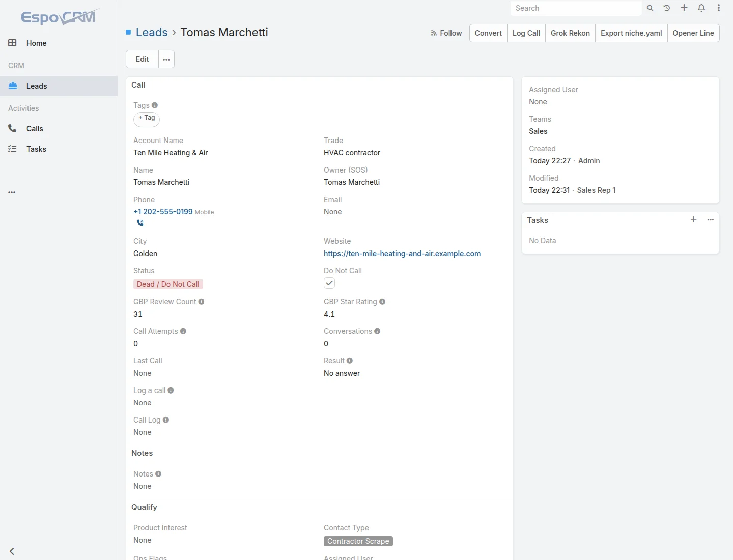Click the Convert button
Viewport: 733px width, 560px height.
[x=488, y=33]
